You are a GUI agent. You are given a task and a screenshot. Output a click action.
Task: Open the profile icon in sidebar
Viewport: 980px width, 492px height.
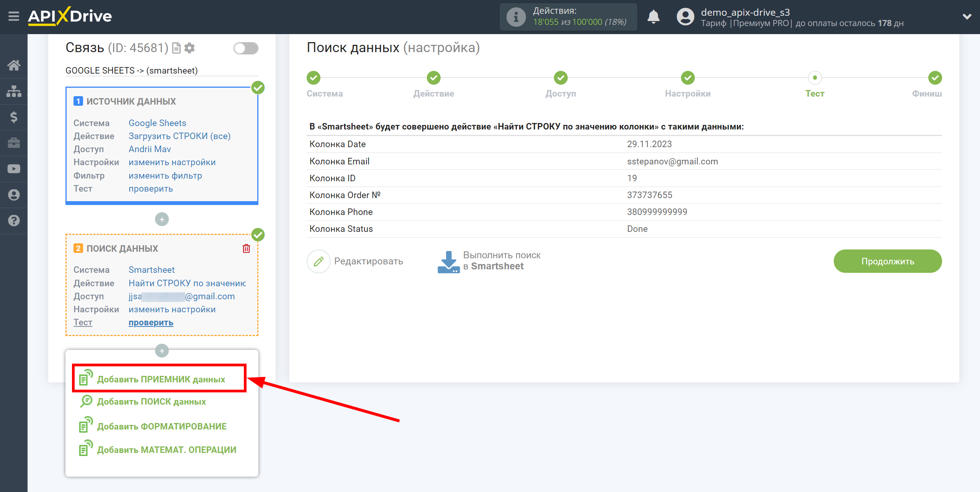[14, 195]
